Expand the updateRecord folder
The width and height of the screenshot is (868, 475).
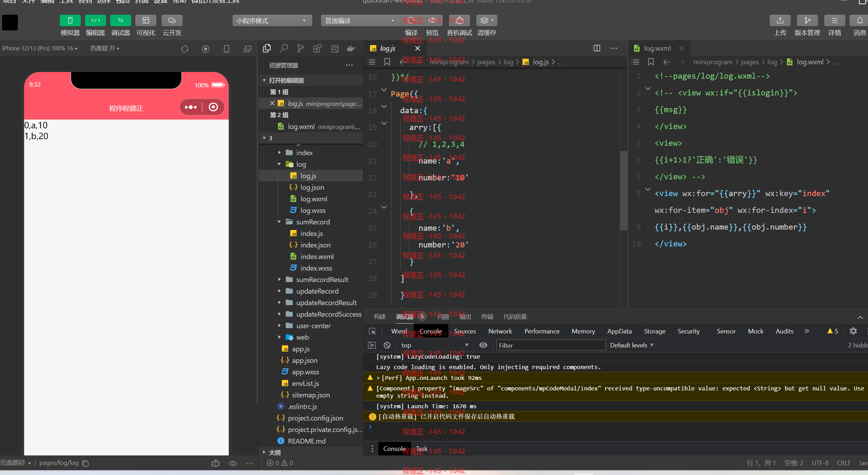tap(279, 291)
